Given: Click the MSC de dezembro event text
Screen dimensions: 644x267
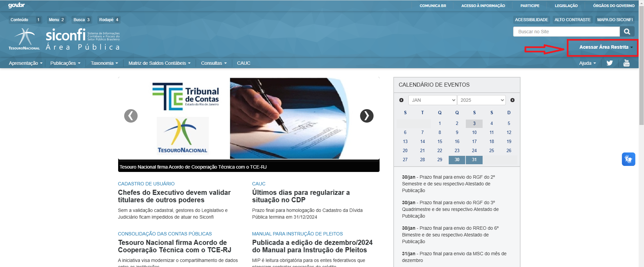Looking at the screenshot, I should click(x=454, y=257).
